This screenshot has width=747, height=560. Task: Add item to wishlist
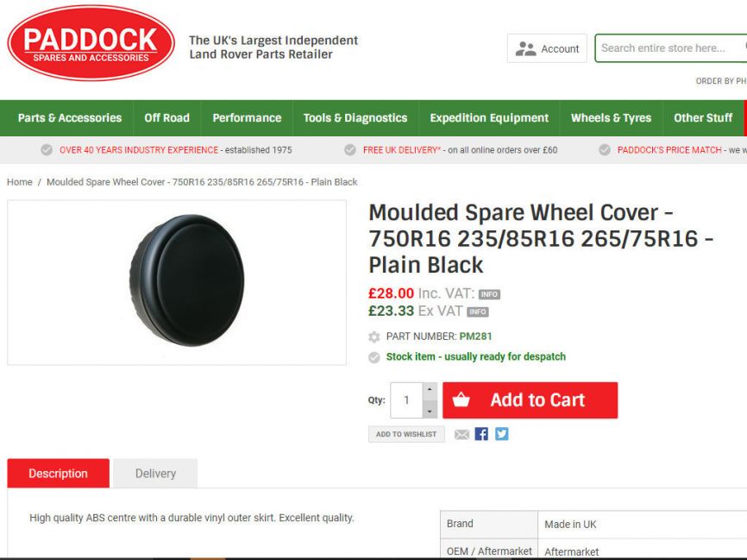pos(406,434)
